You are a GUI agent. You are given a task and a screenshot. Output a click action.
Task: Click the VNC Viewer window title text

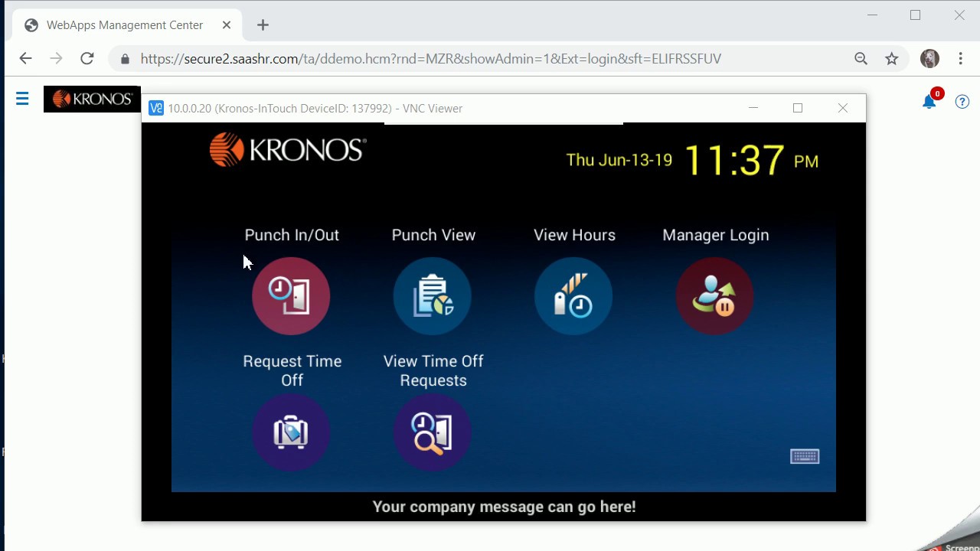pos(315,109)
